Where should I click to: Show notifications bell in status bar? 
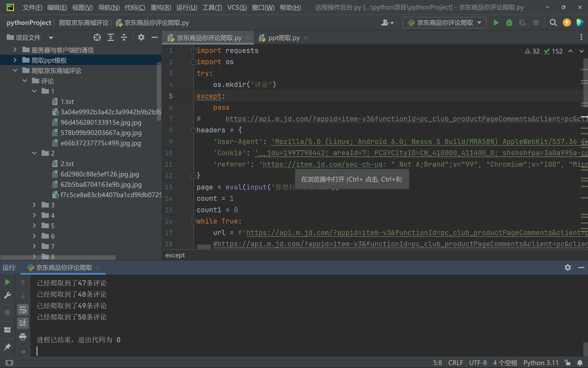point(580,363)
